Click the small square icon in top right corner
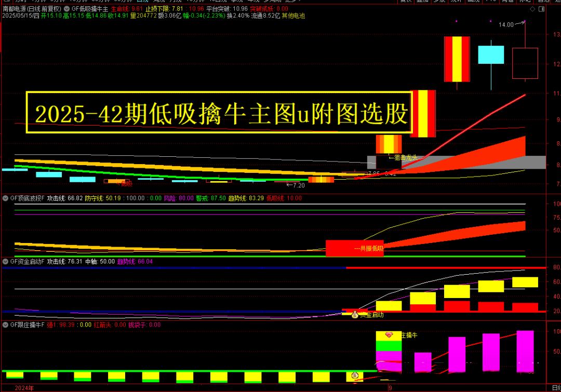 [541, 8]
